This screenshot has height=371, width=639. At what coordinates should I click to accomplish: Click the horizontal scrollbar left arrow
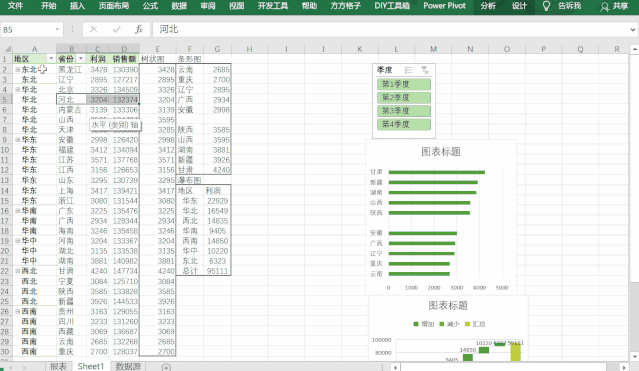pyautogui.click(x=395, y=367)
